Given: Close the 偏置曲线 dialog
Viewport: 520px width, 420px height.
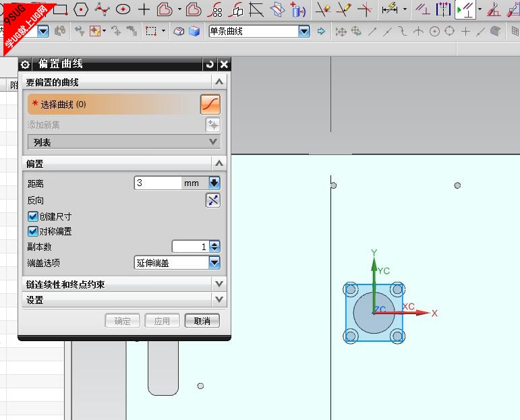Looking at the screenshot, I should click(224, 64).
